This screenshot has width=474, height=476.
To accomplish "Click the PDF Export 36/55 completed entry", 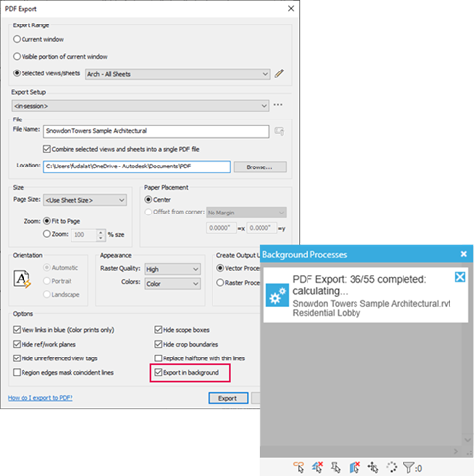I will pos(366,296).
